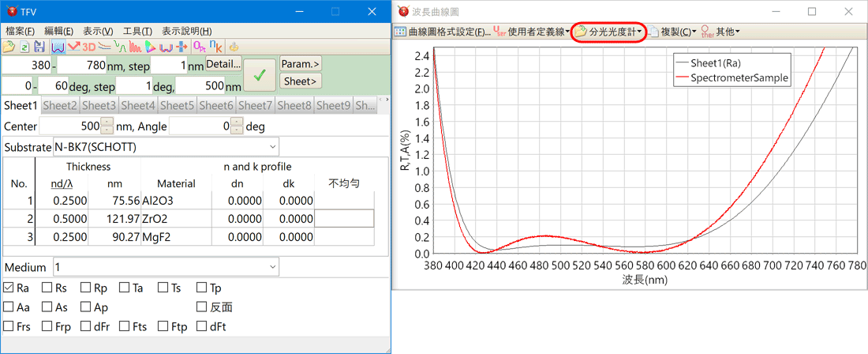Tick the 反面 checkbox
Image resolution: width=868 pixels, height=354 pixels.
pyautogui.click(x=202, y=307)
